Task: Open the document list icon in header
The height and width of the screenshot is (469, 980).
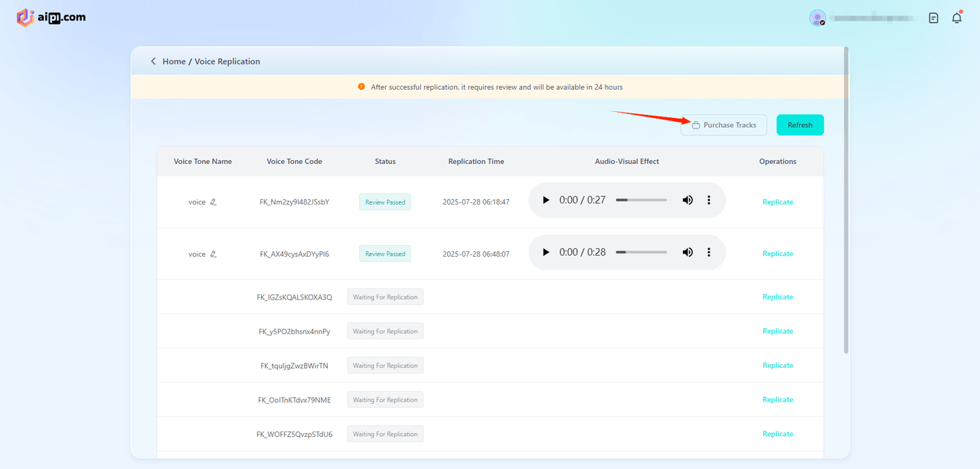Action: click(933, 18)
